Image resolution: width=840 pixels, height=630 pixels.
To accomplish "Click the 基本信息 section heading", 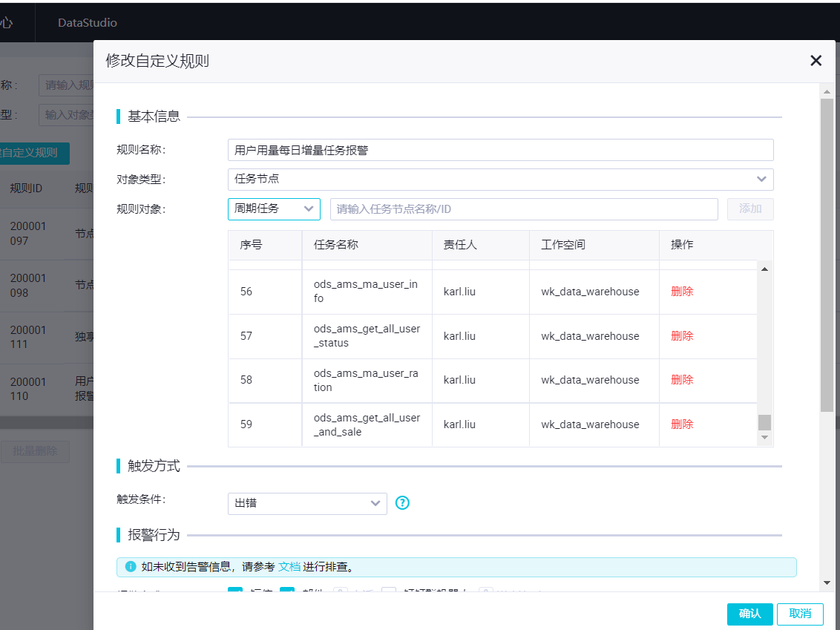I will (x=154, y=117).
